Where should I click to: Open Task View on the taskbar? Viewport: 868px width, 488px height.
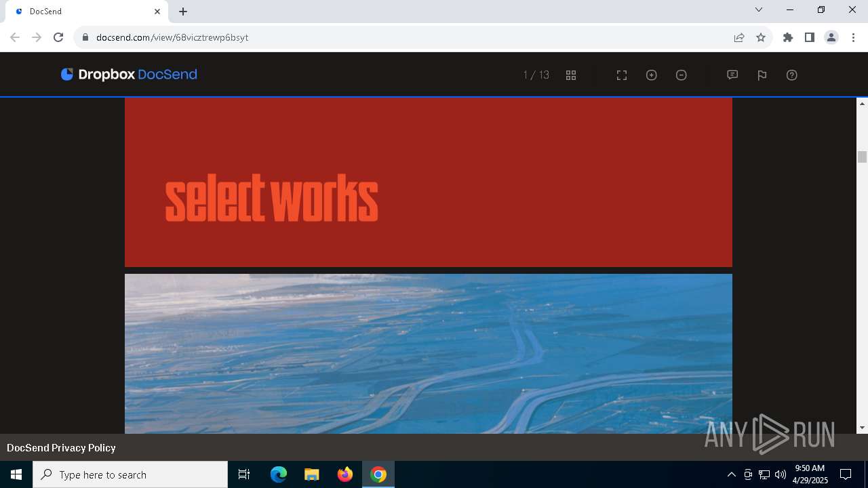pyautogui.click(x=244, y=474)
